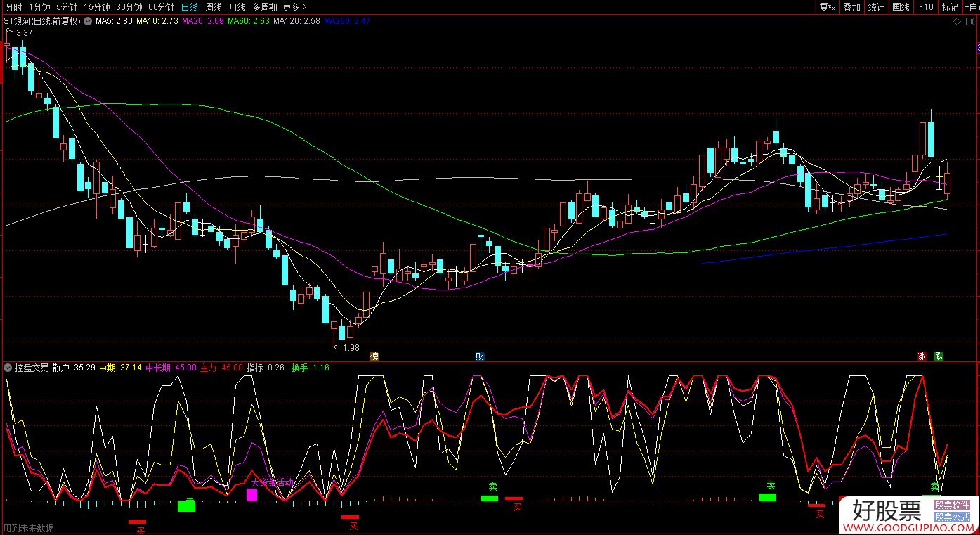Click the 涨 marker icon
The height and width of the screenshot is (535, 980).
click(x=922, y=356)
